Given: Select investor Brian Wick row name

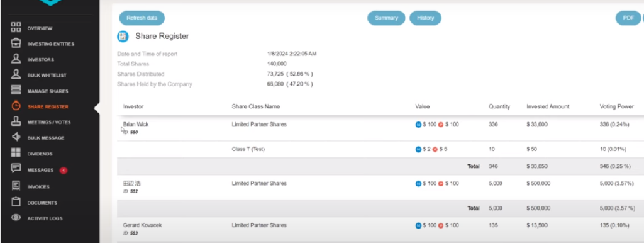Looking at the screenshot, I should point(136,124).
